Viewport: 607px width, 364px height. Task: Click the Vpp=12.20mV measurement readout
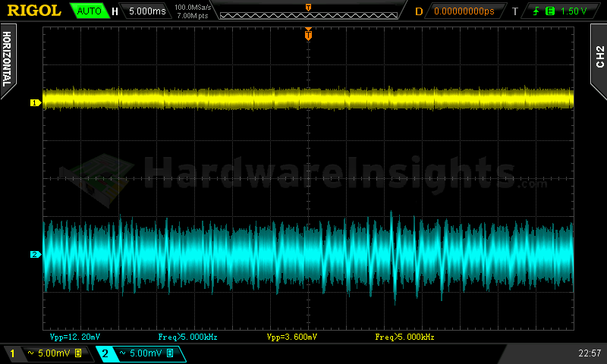[x=74, y=336]
